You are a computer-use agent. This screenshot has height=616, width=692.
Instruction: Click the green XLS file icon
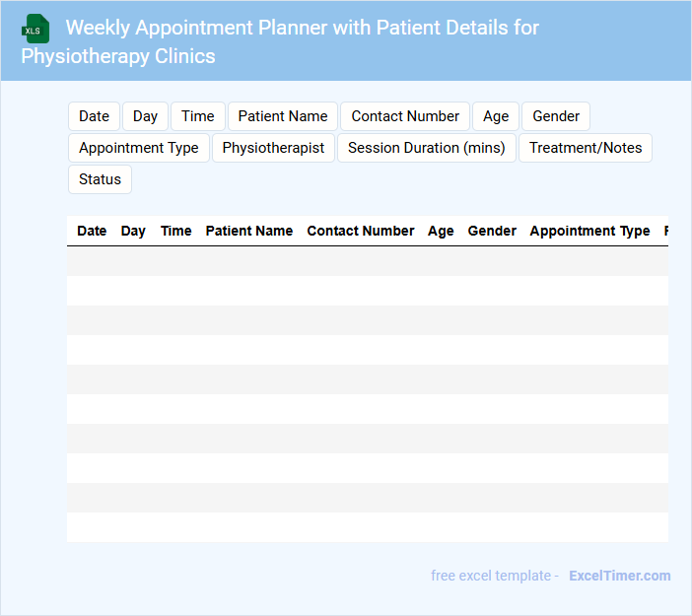[35, 30]
